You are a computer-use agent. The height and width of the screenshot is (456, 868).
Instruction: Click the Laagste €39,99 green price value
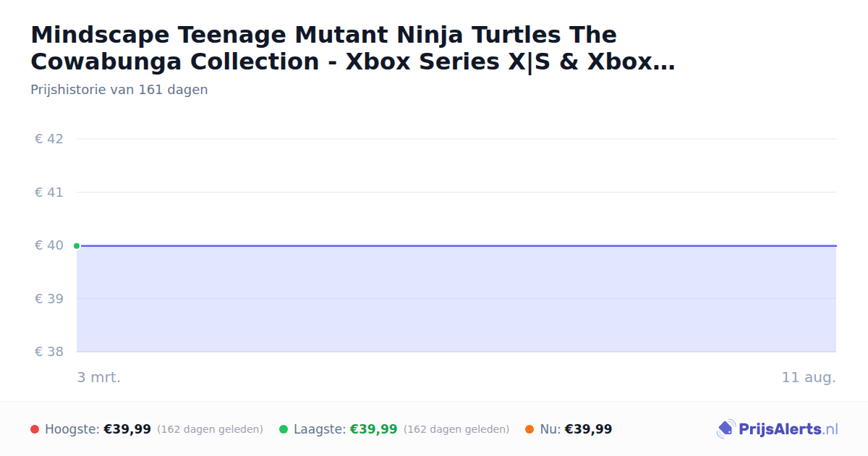click(374, 429)
